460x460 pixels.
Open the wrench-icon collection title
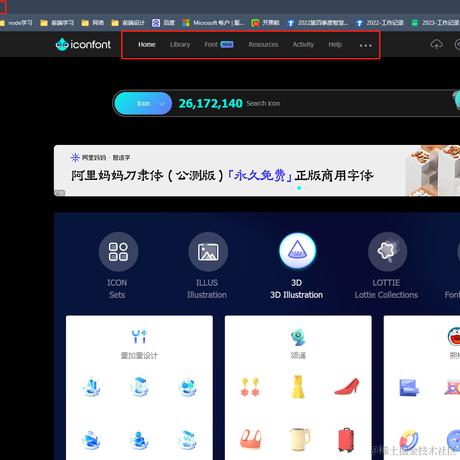(x=139, y=356)
